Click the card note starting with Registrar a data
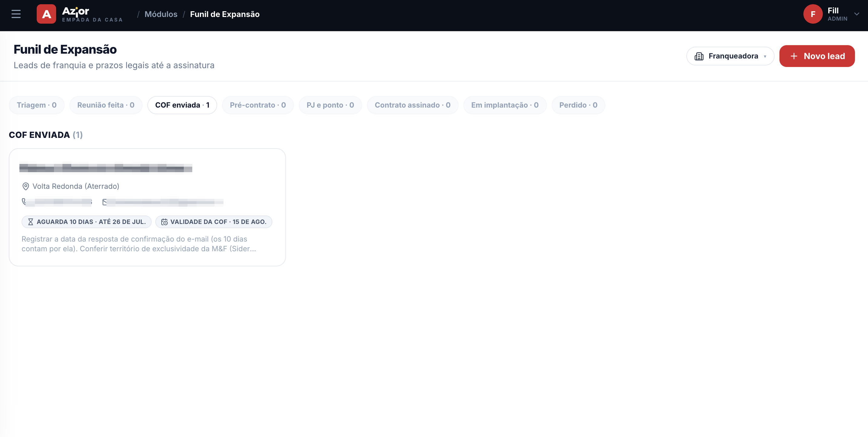 [139, 244]
